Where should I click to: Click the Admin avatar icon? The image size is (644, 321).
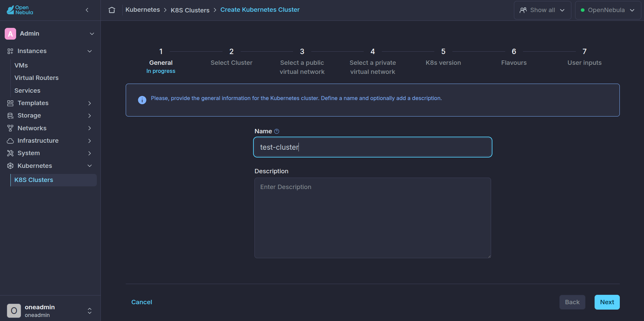pos(10,34)
